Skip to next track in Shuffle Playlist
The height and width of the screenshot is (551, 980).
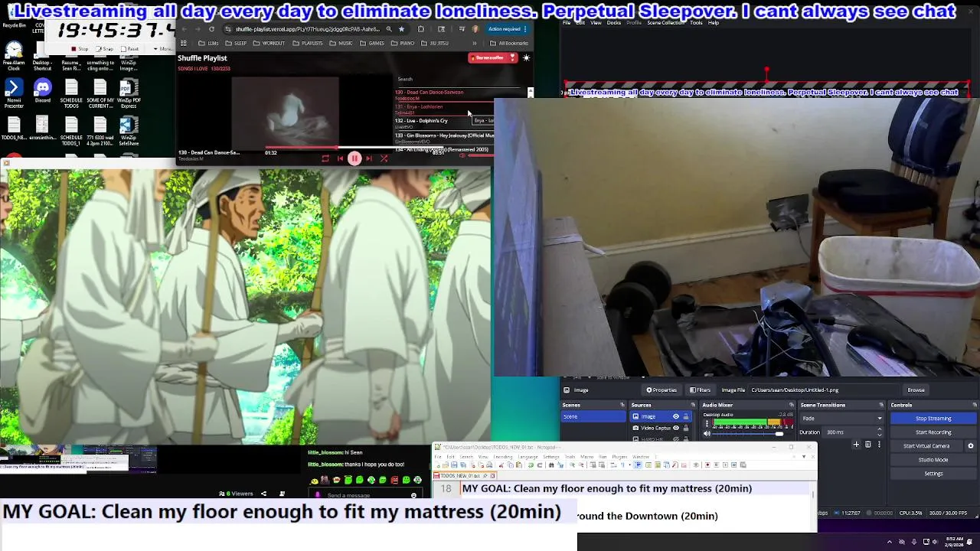[369, 158]
